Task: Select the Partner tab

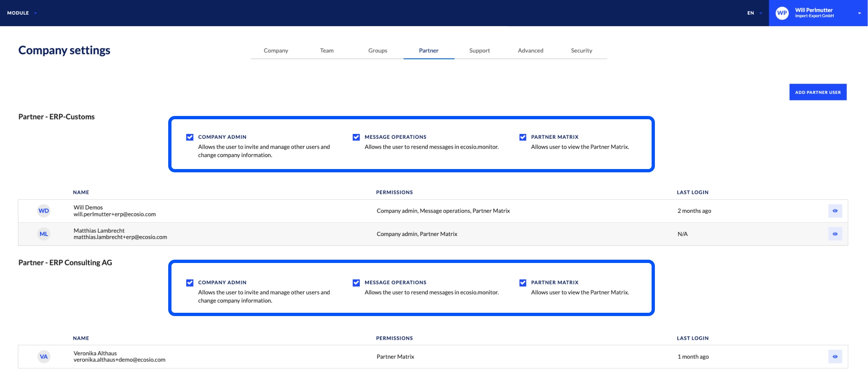Action: pyautogui.click(x=429, y=51)
